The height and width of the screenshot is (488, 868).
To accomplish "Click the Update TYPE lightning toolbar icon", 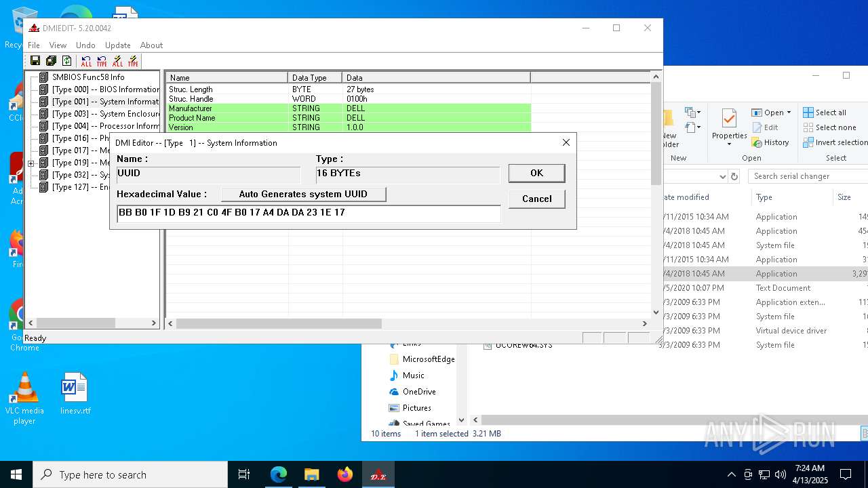I will pyautogui.click(x=134, y=61).
